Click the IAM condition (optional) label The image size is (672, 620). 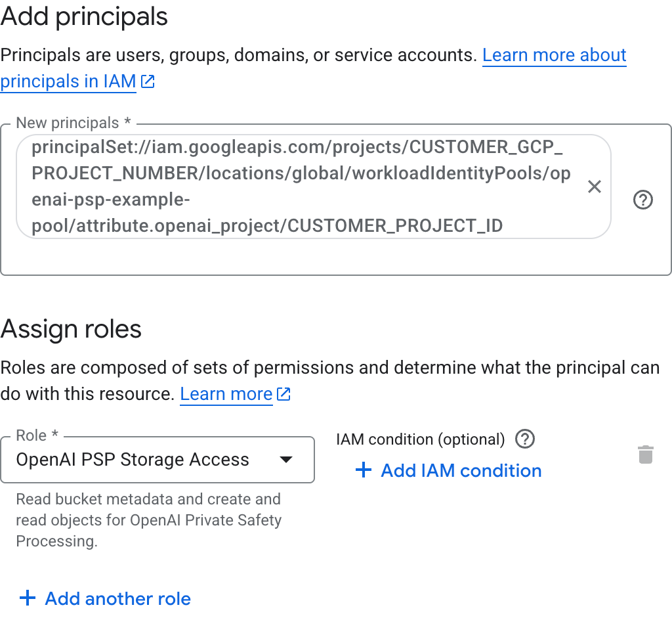tap(421, 439)
